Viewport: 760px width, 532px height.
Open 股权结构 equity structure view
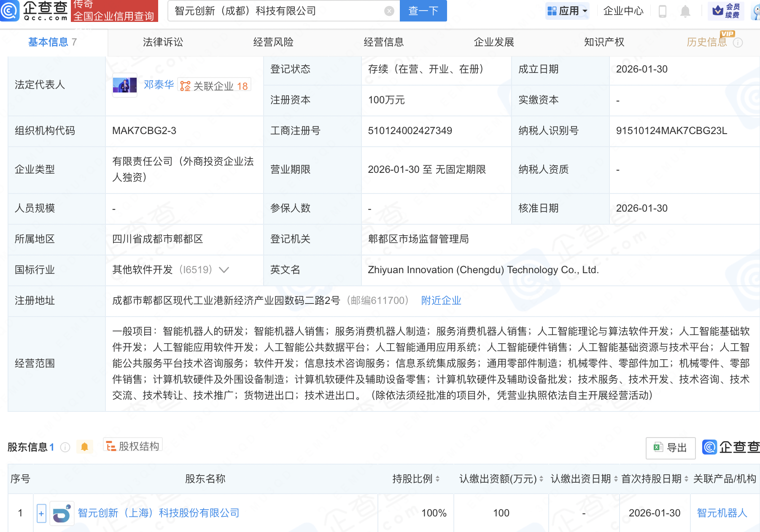[x=133, y=446]
